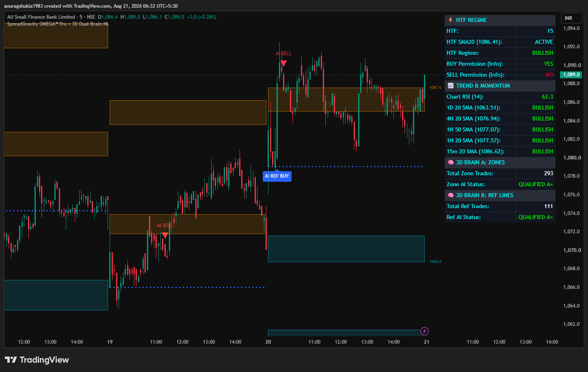Viewport: 588px width, 372px height.
Task: Click the Total Ref Trades value 111
Action: pos(549,206)
